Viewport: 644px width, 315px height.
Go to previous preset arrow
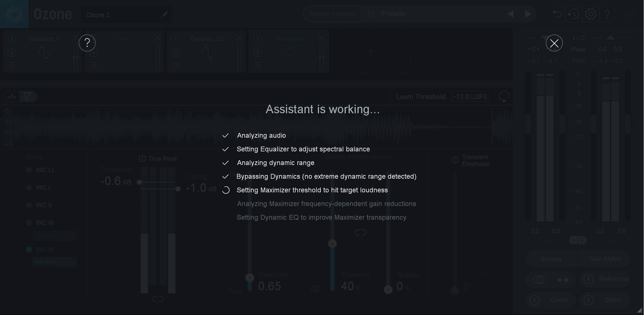click(x=510, y=14)
